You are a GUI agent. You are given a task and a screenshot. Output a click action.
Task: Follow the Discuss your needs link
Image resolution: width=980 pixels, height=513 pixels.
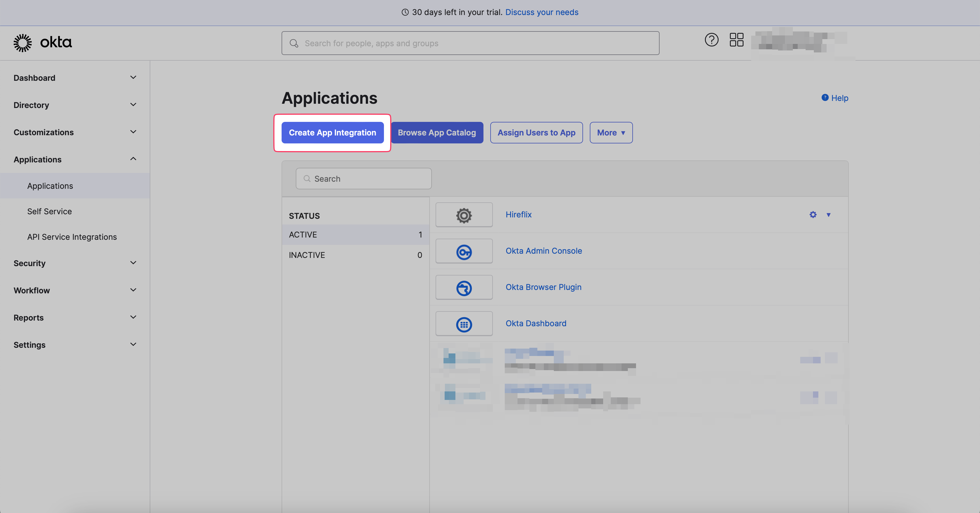click(x=542, y=12)
